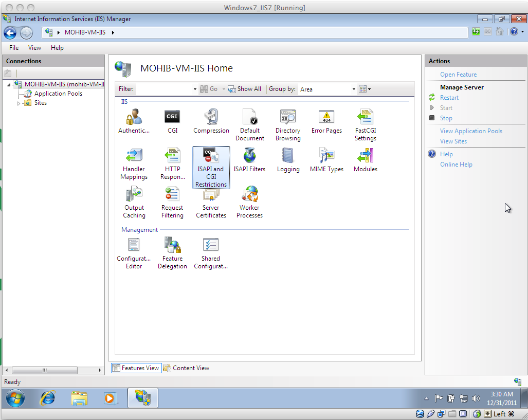
Task: Click the View Application Pools link
Action: coord(471,131)
